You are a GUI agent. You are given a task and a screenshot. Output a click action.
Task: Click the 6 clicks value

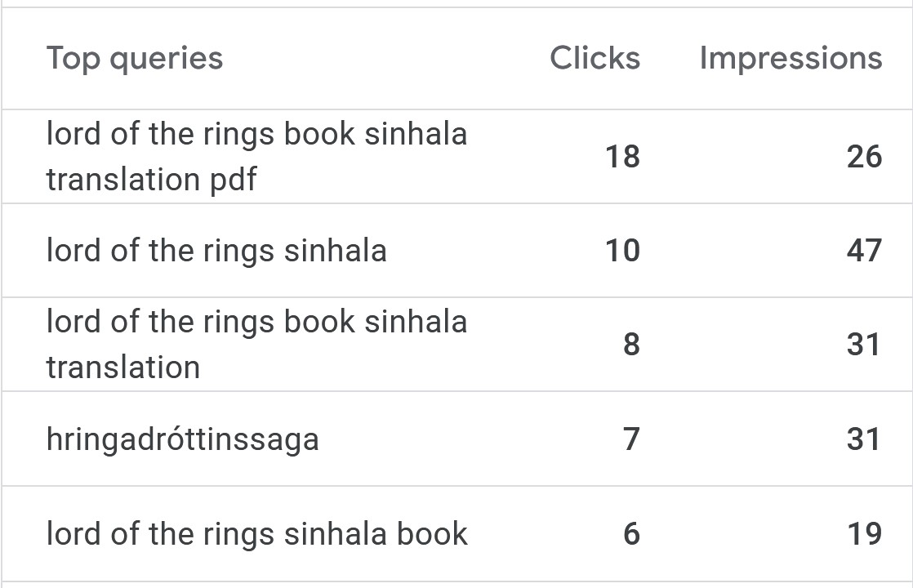[632, 534]
